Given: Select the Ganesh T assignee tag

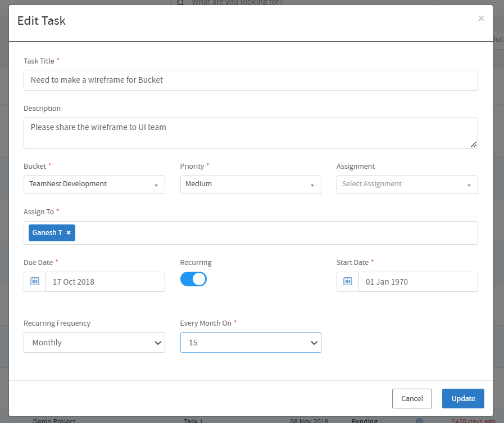Looking at the screenshot, I should tap(47, 233).
